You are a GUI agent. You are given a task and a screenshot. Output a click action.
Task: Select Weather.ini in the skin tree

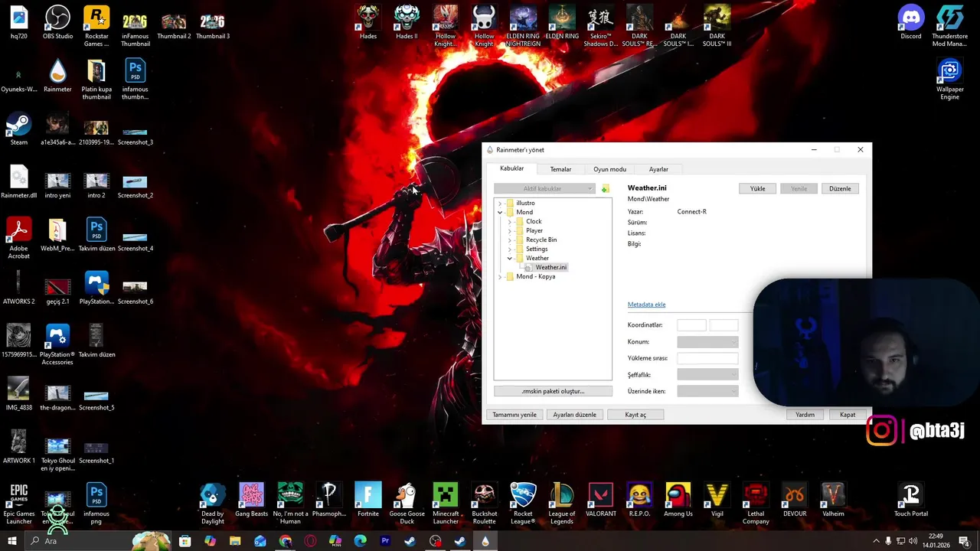(x=551, y=267)
